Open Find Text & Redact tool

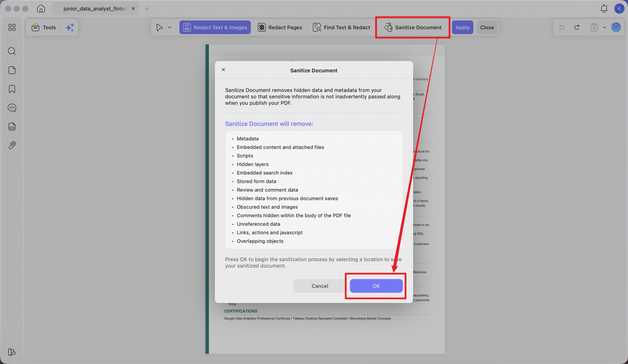click(341, 27)
